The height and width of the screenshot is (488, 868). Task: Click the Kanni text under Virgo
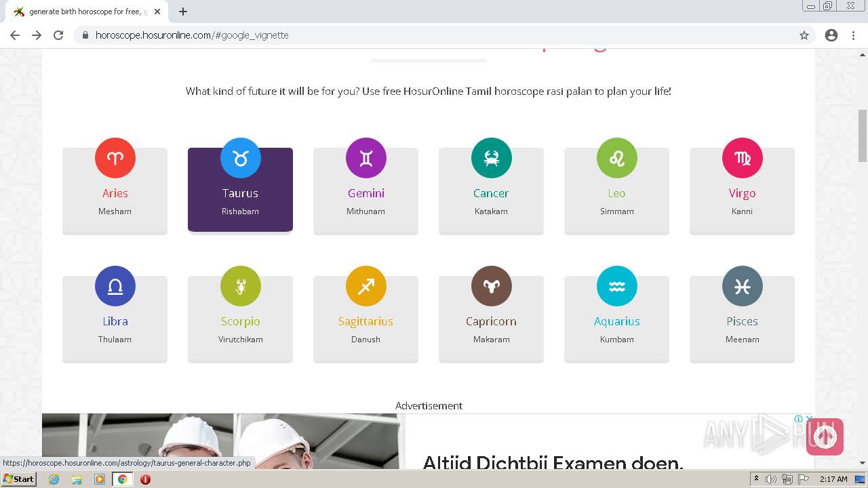coord(742,211)
